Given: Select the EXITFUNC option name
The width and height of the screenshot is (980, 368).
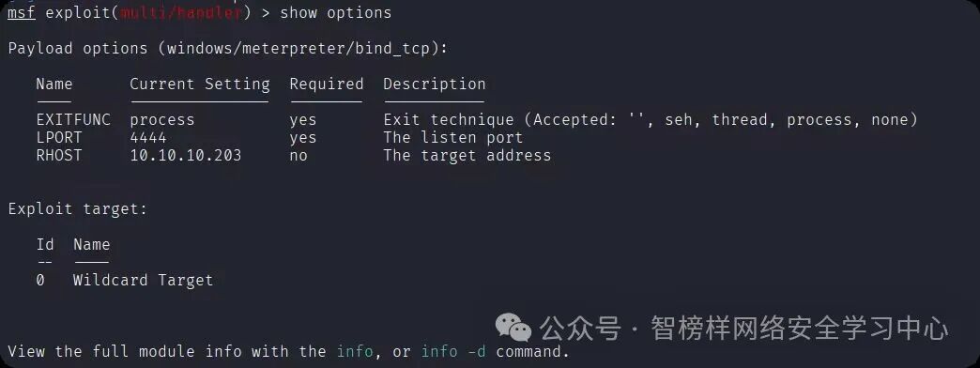Looking at the screenshot, I should pyautogui.click(x=73, y=119).
